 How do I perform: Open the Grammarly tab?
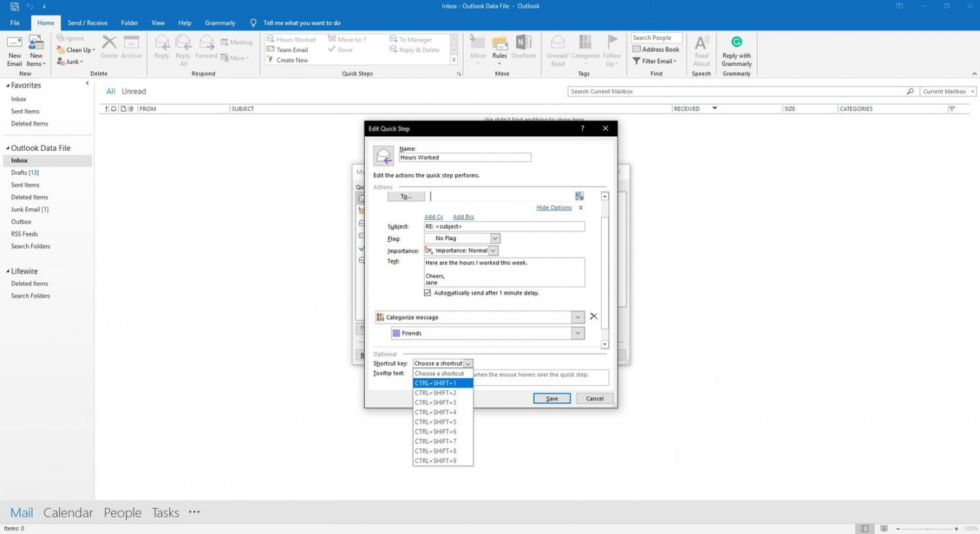(220, 22)
